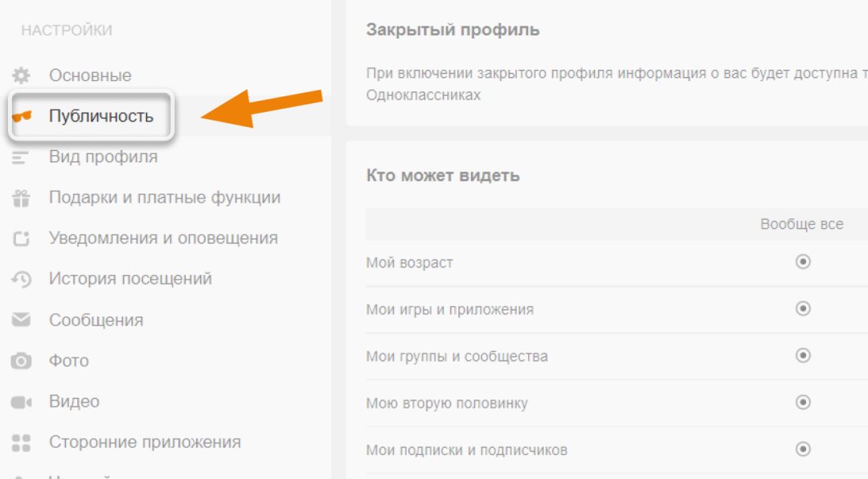
Task: Click the video camera icon for Видео
Action: pyautogui.click(x=21, y=402)
